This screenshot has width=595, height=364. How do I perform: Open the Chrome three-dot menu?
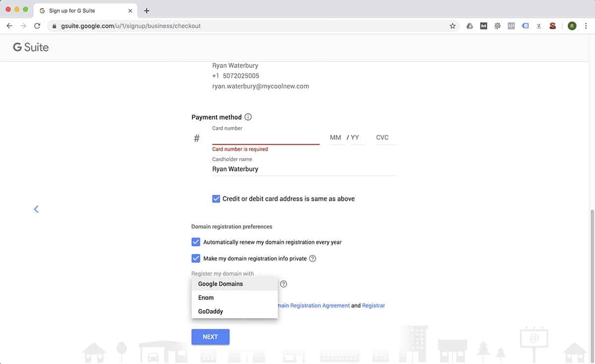pos(586,26)
